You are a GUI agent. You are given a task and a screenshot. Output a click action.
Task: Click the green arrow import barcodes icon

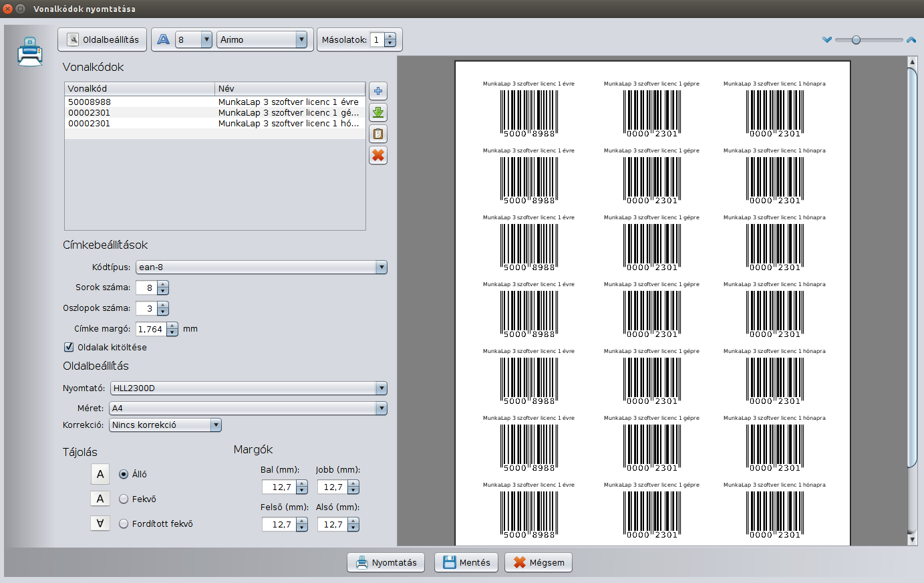[x=378, y=112]
